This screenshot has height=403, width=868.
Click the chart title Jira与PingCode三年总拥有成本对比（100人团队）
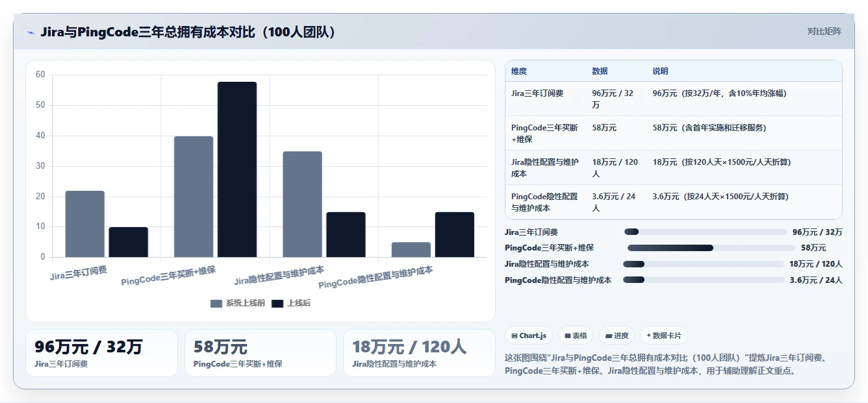click(x=190, y=32)
